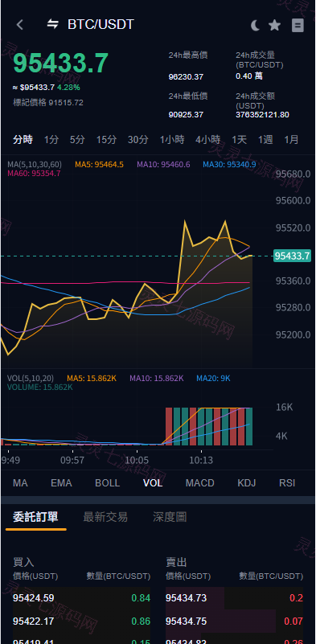Select the 1小時 chart interval
Image resolution: width=316 pixels, height=644 pixels.
point(172,140)
